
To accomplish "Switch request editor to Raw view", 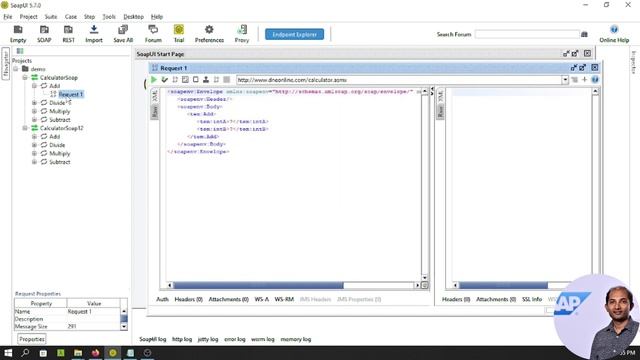I will [155, 111].
